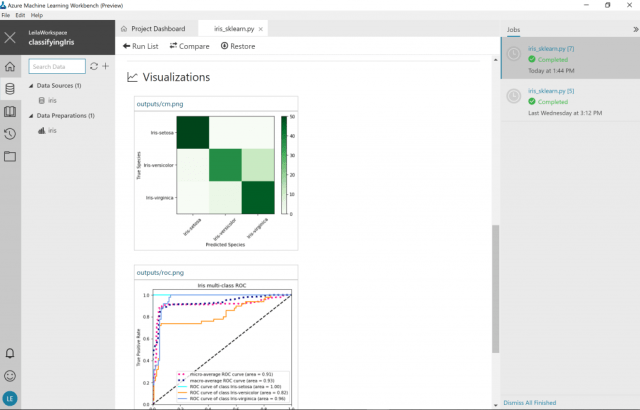Open job link iris_sklearn.py [5]
Viewport: 640px width, 410px height.
point(551,91)
